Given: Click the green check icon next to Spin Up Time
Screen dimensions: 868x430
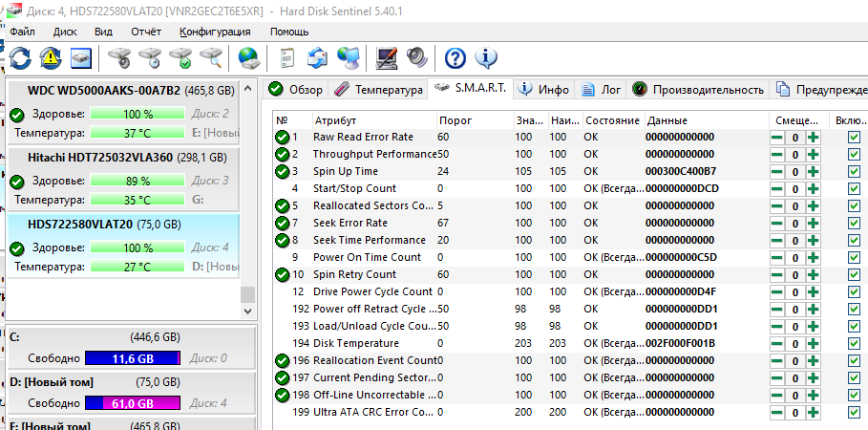Looking at the screenshot, I should (x=283, y=171).
